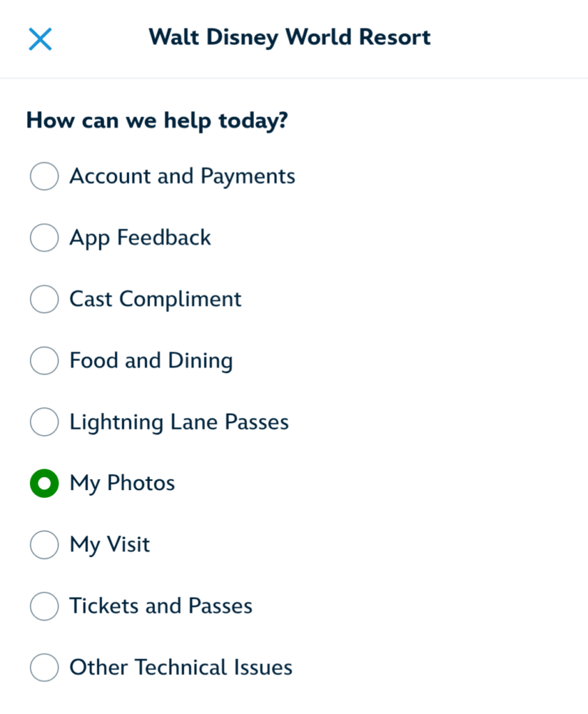
Task: Click the selected green My Photos radio button
Action: [44, 483]
